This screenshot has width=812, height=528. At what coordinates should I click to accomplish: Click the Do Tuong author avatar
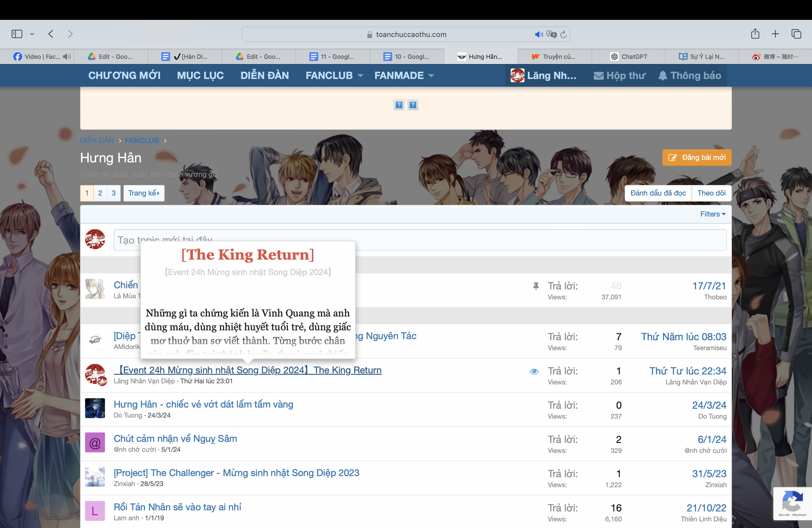pos(95,408)
